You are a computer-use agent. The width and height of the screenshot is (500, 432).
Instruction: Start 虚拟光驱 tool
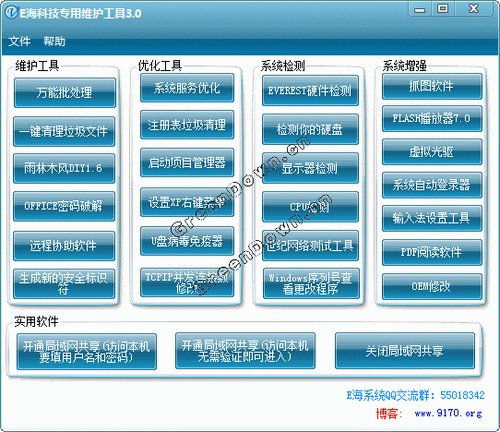[x=432, y=152]
